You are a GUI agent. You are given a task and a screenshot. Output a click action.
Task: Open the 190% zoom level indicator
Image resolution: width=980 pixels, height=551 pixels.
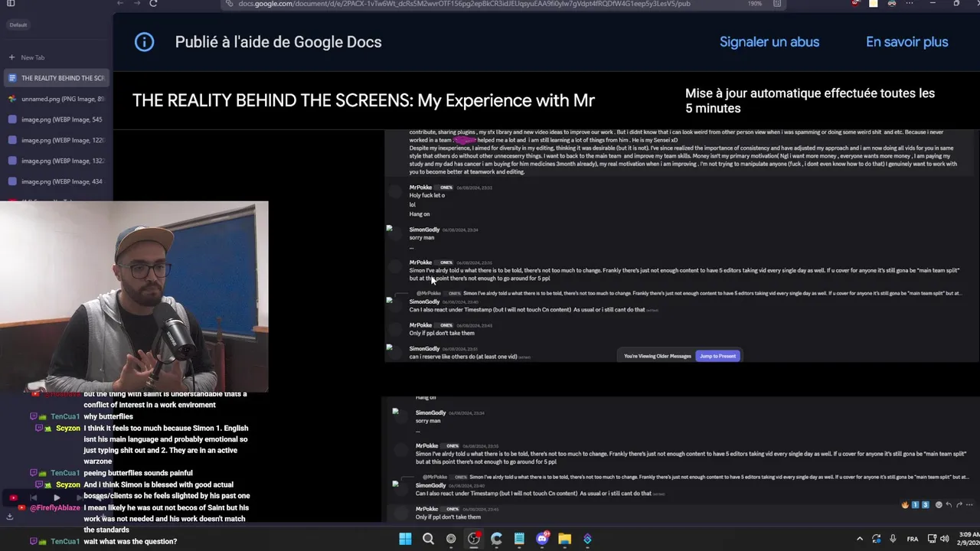754,4
